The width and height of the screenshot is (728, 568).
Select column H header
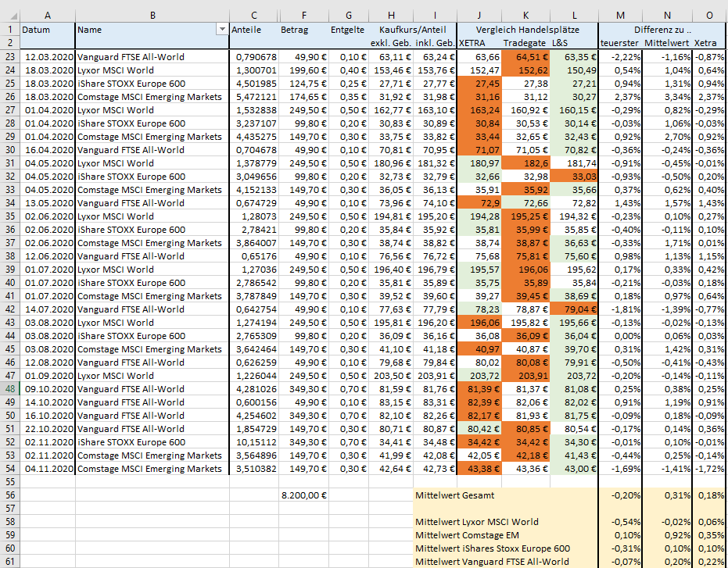[x=391, y=15]
